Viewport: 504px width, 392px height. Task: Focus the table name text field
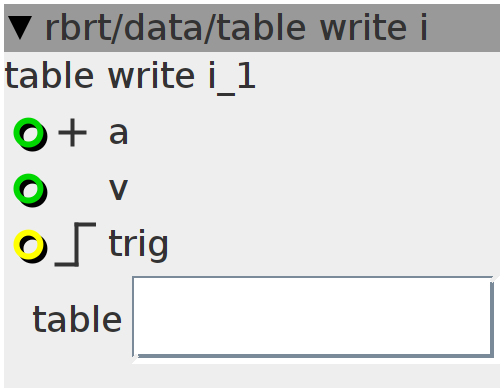tap(313, 317)
